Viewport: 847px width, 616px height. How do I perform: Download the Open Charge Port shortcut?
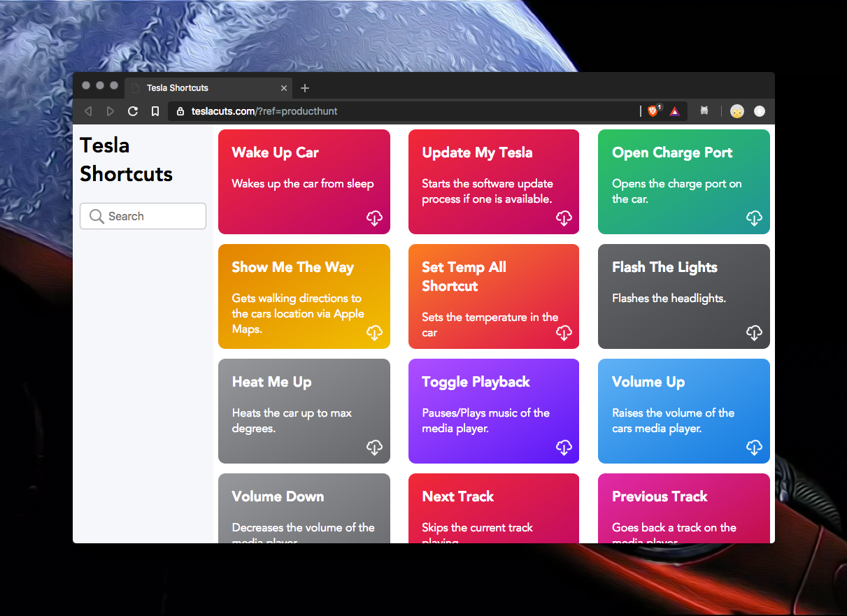(754, 218)
